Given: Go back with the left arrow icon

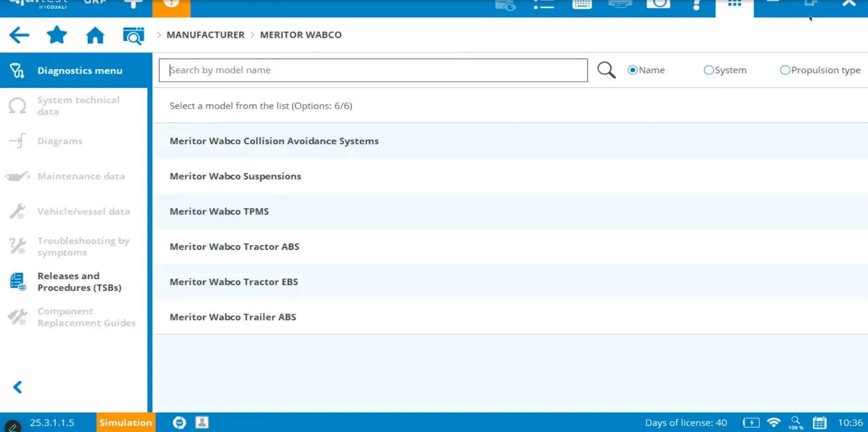Looking at the screenshot, I should 19,36.
